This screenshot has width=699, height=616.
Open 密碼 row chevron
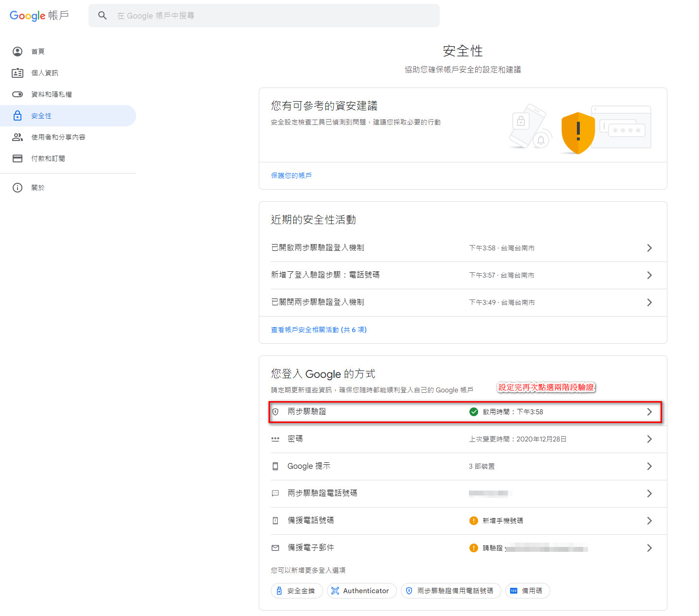point(649,439)
